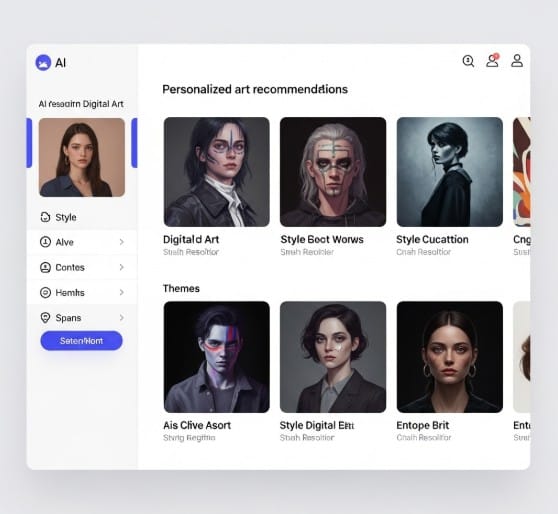
Task: Select the Spans sidebar item
Action: click(x=82, y=318)
